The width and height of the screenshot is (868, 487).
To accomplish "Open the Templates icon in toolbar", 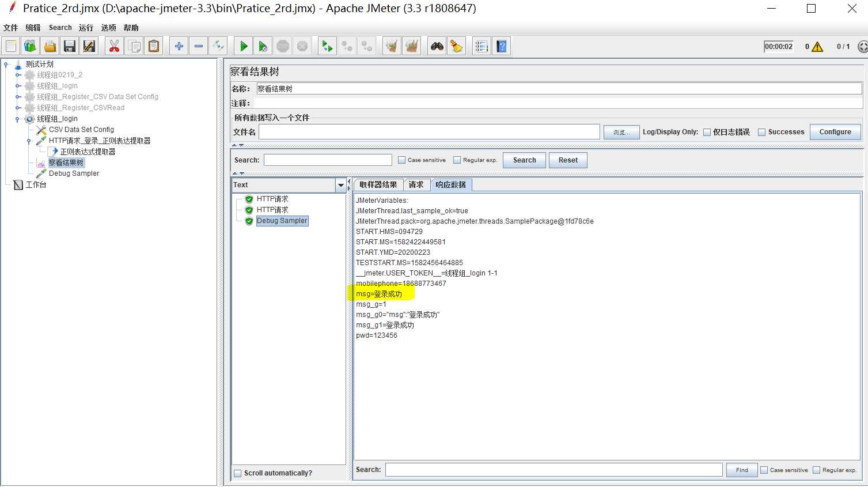I will pyautogui.click(x=31, y=46).
